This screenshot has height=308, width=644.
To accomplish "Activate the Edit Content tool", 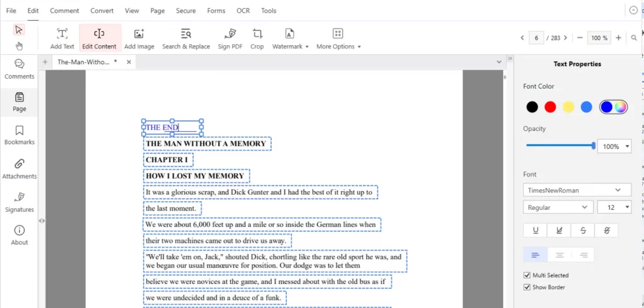I will click(x=99, y=38).
